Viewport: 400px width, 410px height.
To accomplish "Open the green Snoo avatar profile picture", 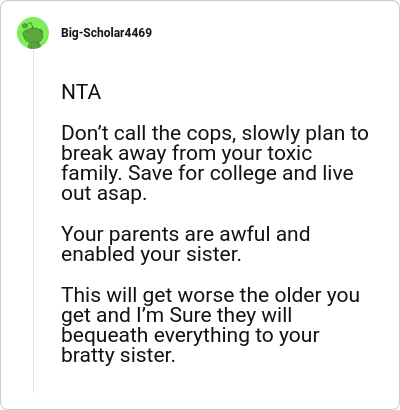I will (33, 33).
